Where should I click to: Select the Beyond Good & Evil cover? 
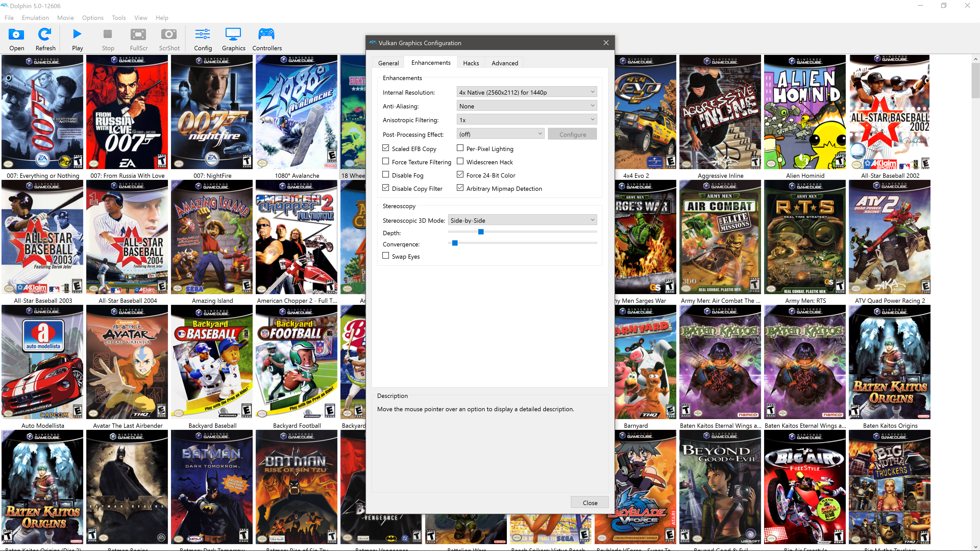(x=720, y=487)
